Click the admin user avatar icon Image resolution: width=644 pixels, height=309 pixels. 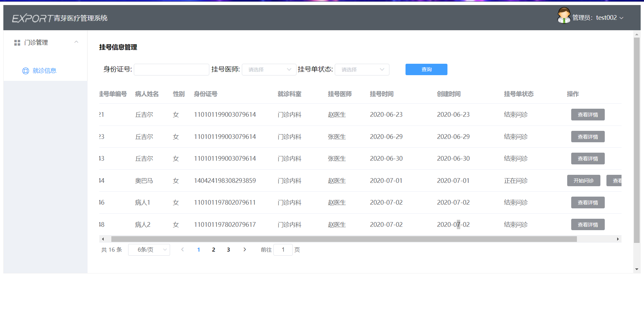[x=564, y=16]
